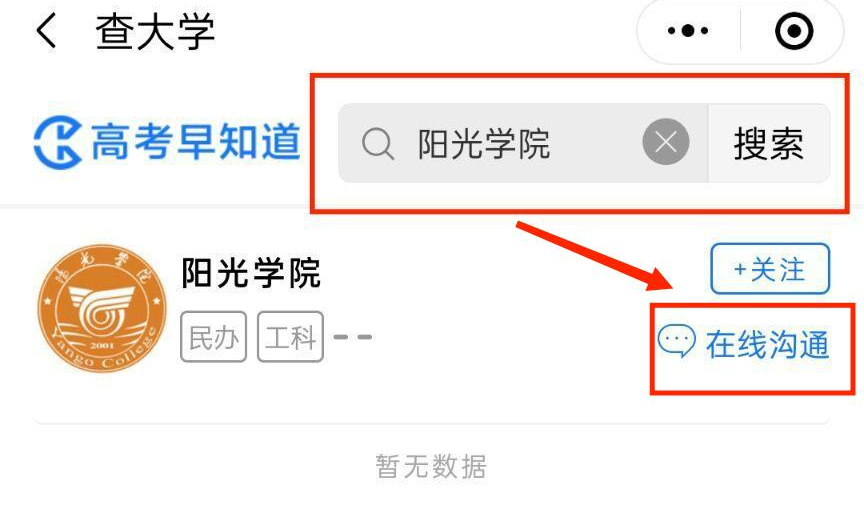Click the blue CK logo icon
Viewport: 864px width, 530px height.
pyautogui.click(x=57, y=142)
